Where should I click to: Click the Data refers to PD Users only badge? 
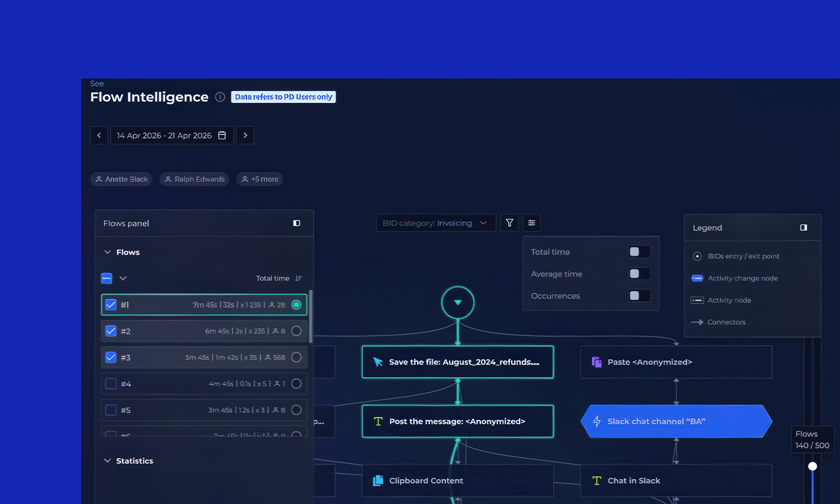pyautogui.click(x=283, y=97)
